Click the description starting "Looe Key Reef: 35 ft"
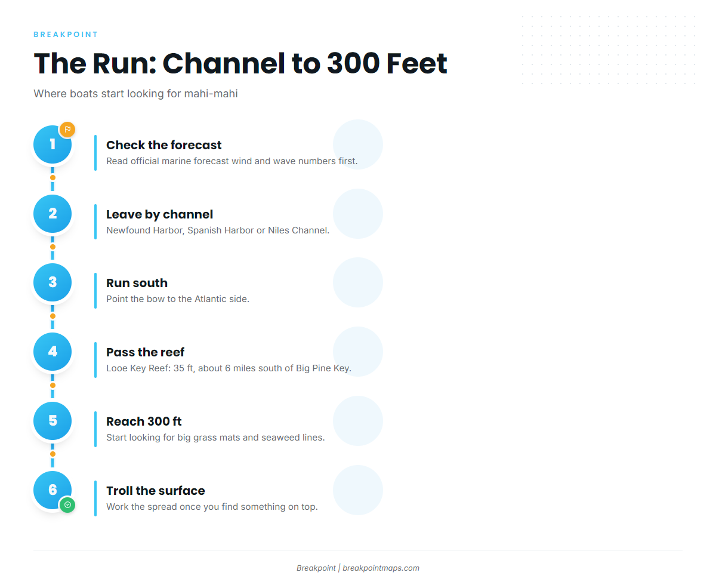The width and height of the screenshot is (716, 588). (229, 368)
